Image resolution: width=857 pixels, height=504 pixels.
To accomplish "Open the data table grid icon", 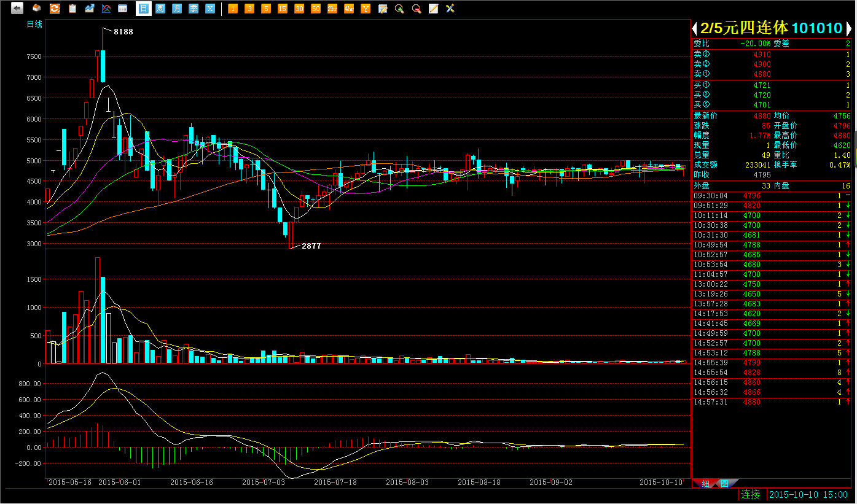I will 123,9.
